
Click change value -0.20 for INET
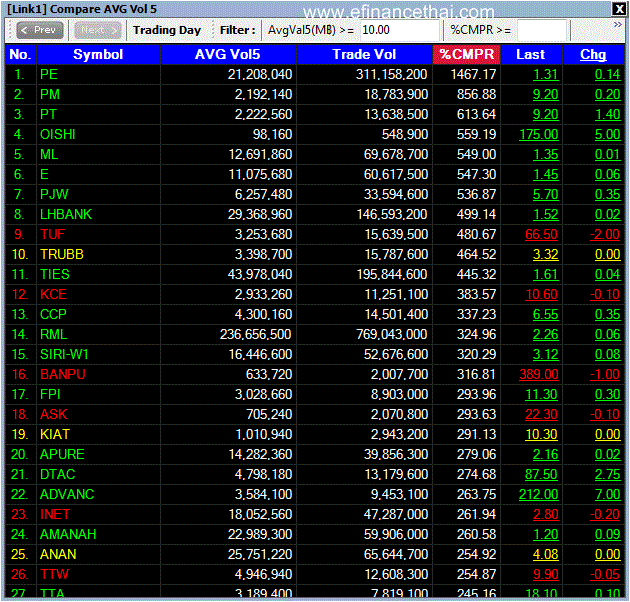click(x=605, y=514)
